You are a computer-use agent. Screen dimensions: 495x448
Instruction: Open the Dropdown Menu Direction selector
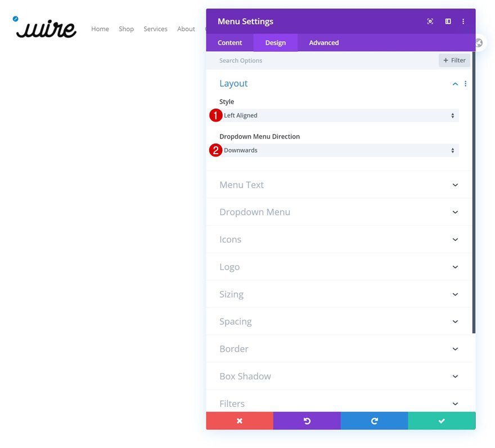[337, 150]
